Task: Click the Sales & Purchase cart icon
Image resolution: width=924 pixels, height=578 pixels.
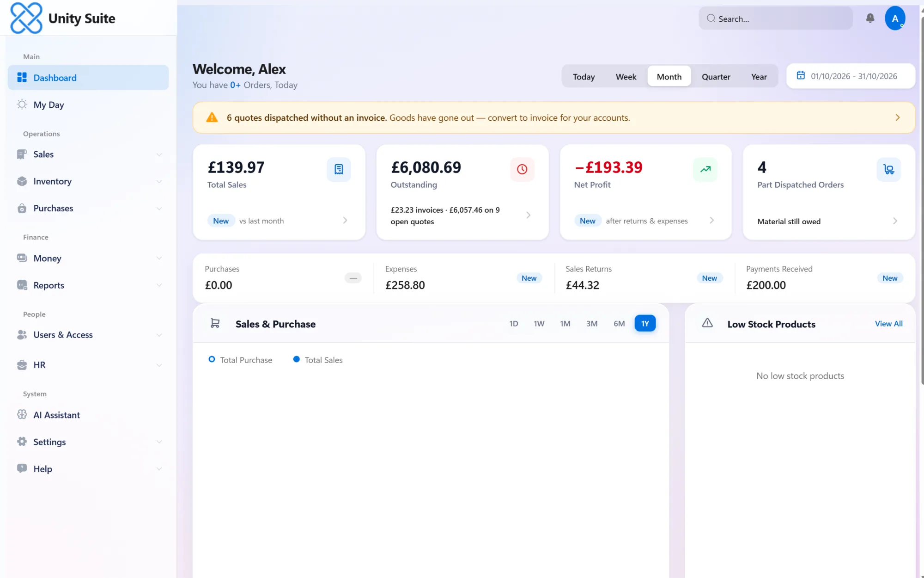Action: (x=215, y=323)
